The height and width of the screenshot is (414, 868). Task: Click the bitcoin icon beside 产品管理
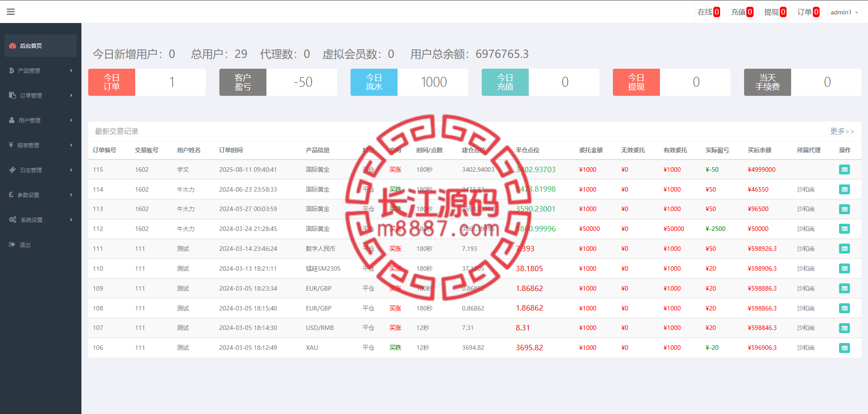pyautogui.click(x=11, y=71)
